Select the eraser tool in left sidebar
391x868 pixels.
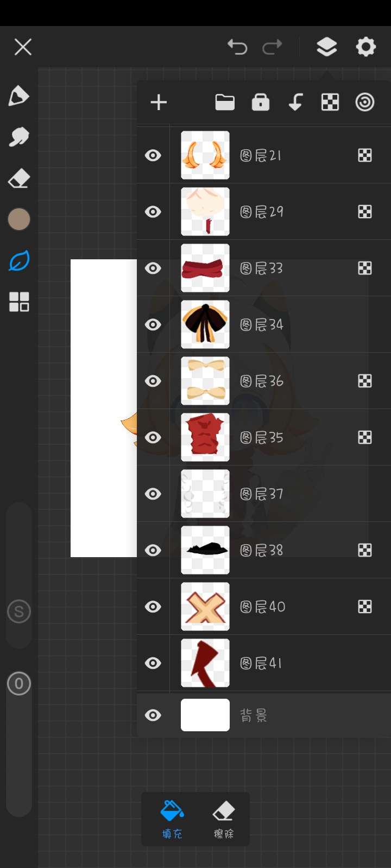point(19,178)
